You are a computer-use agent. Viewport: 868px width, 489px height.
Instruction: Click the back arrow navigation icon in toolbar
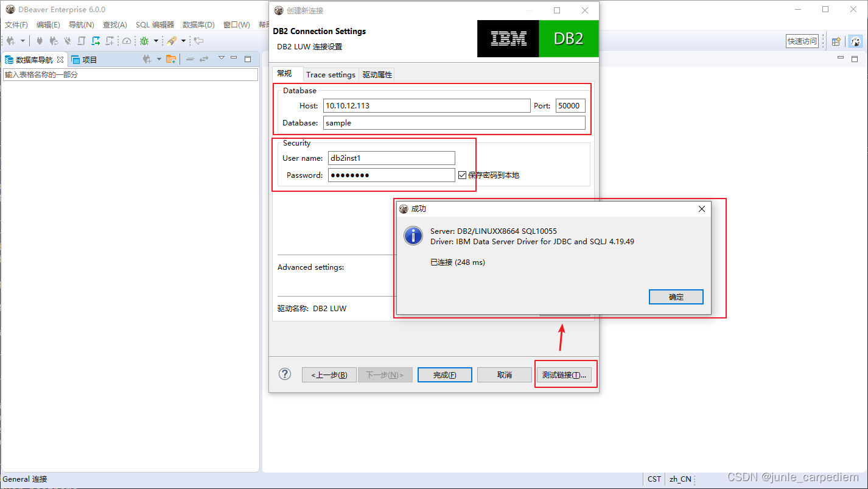198,41
